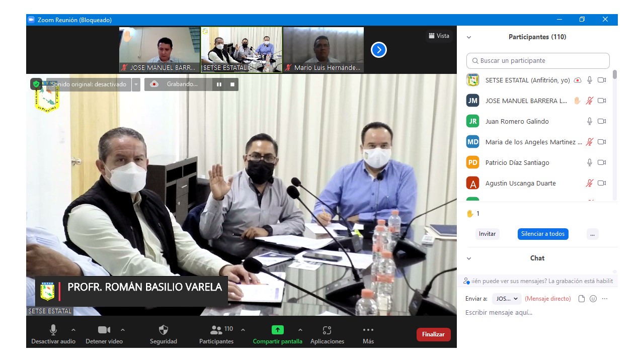
Task: Collapse the Participantes panel chevron
Action: tap(469, 37)
